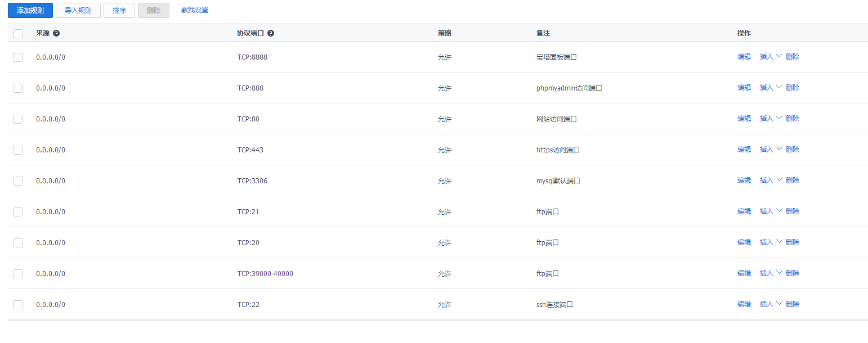868x343 pixels.
Task: Tick the checkbox for the TCP:3306 rule
Action: [18, 180]
